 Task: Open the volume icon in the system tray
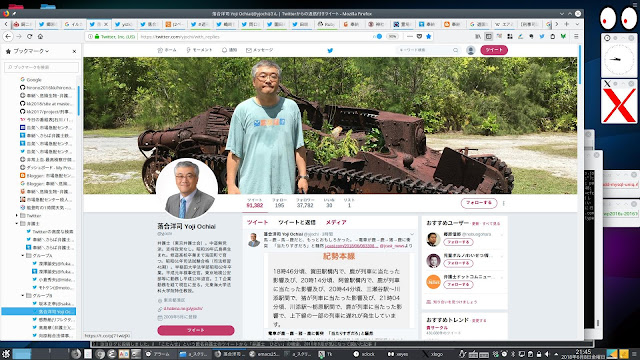pyautogui.click(x=547, y=354)
